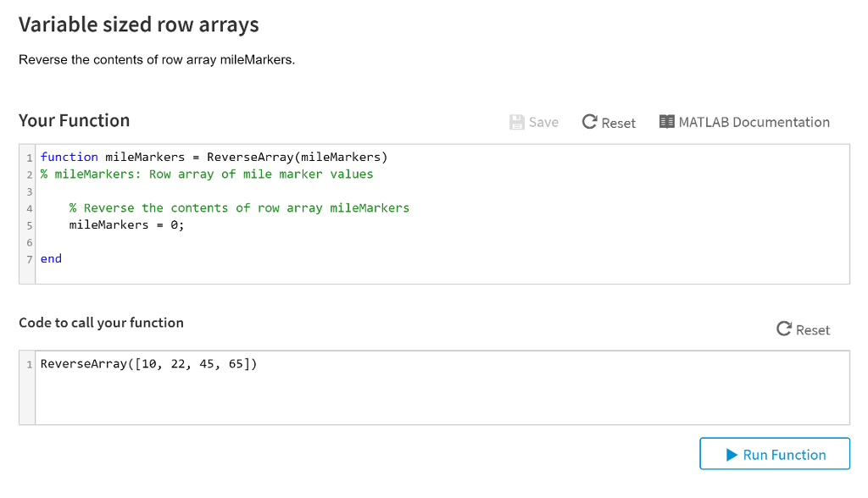868x498 pixels.
Task: Select the 'end' keyword on line 7
Action: tap(51, 259)
